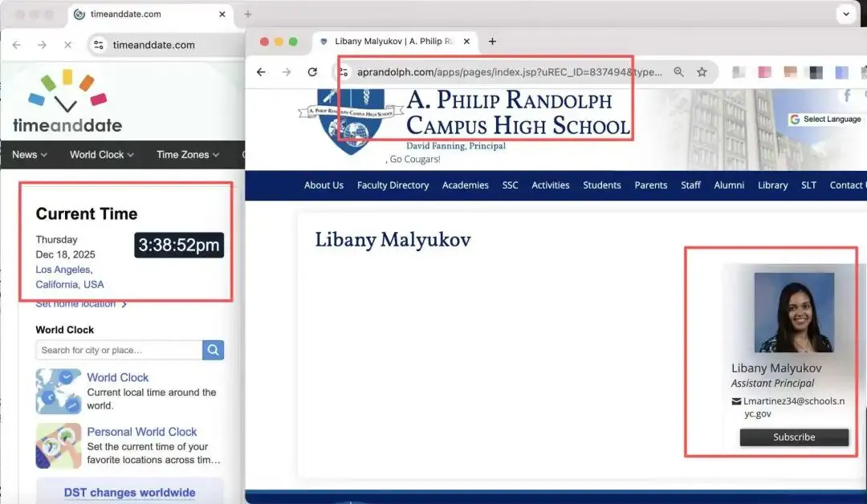Open Alumni menu item
The width and height of the screenshot is (867, 504).
(729, 185)
